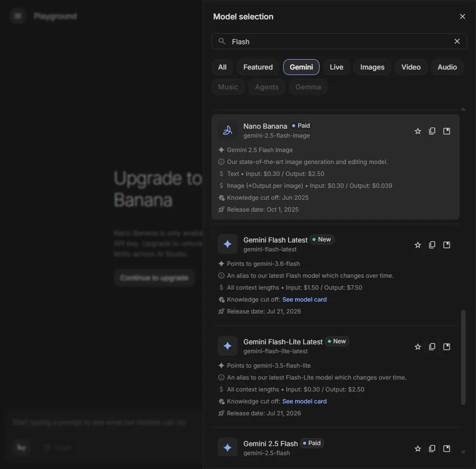Click the Gemini Flash-Lite Latest sparkle logo
476x469 pixels.
tap(228, 346)
